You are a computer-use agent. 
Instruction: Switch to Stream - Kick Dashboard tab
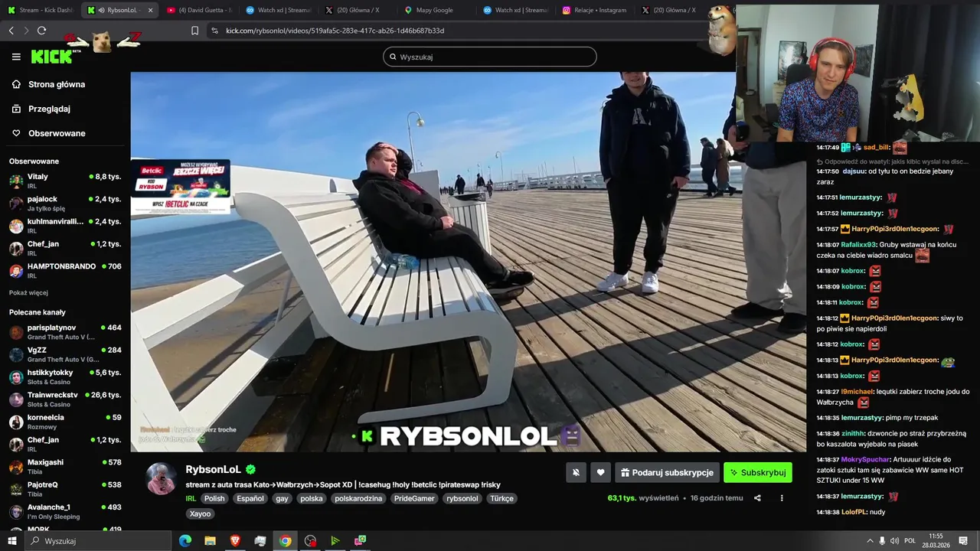41,10
